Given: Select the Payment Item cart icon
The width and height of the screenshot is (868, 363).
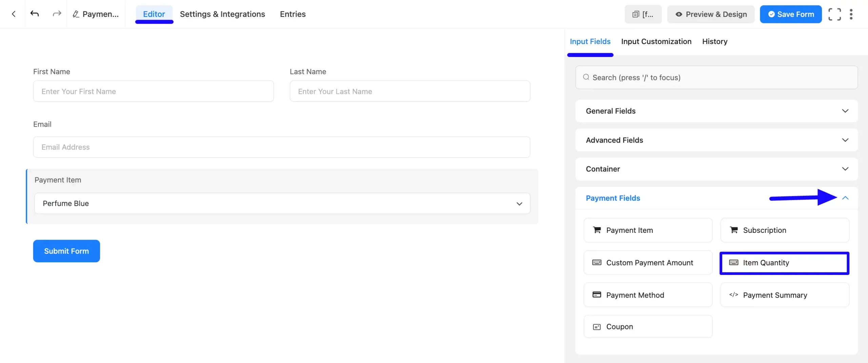Looking at the screenshot, I should (x=597, y=230).
